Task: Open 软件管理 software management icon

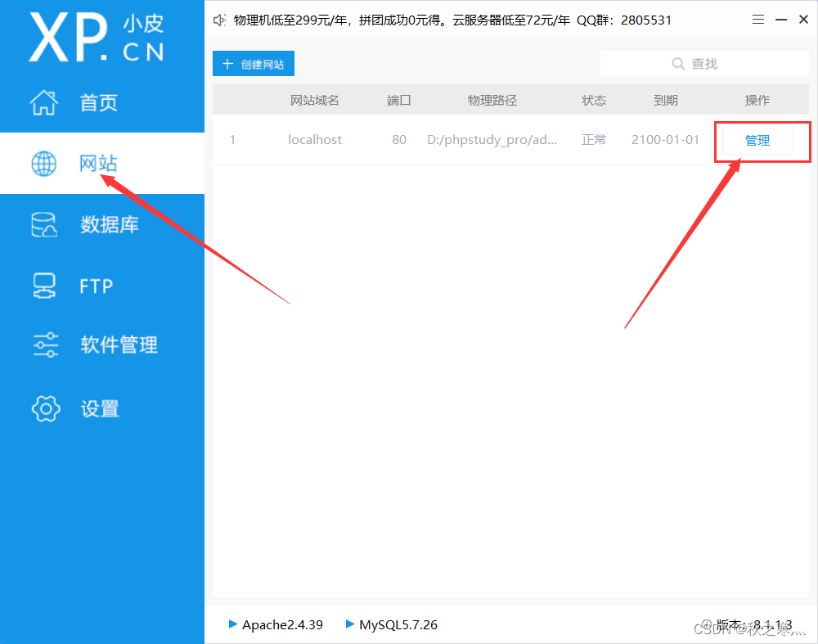Action: [x=43, y=345]
